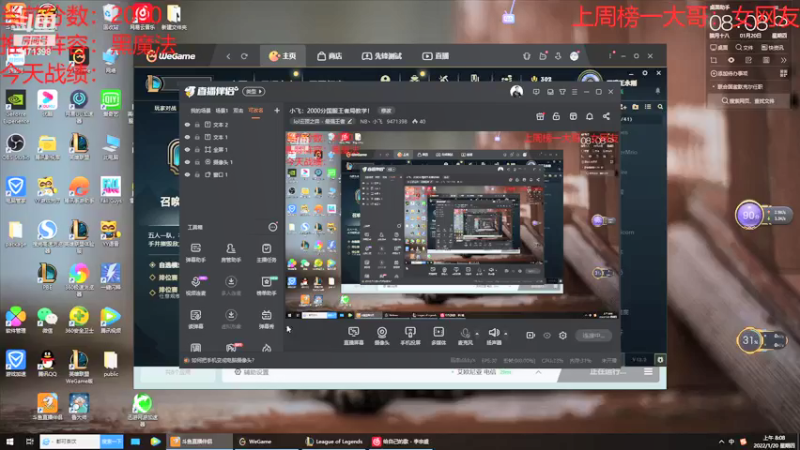Expand the mode pill next to companion logo
The width and height of the screenshot is (800, 450).
point(254,91)
